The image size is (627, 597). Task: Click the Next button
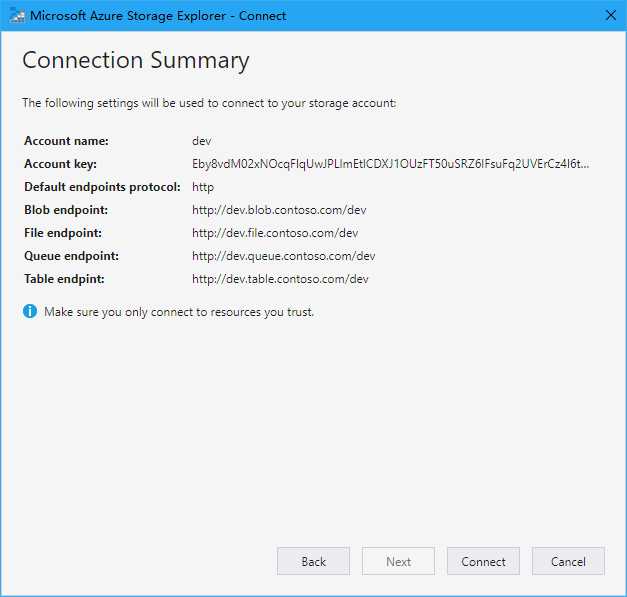click(x=398, y=561)
